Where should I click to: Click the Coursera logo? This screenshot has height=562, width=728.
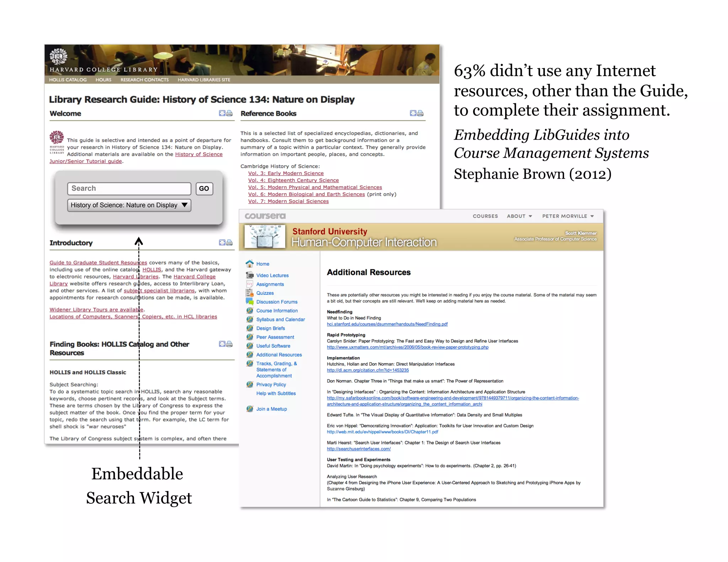(265, 216)
